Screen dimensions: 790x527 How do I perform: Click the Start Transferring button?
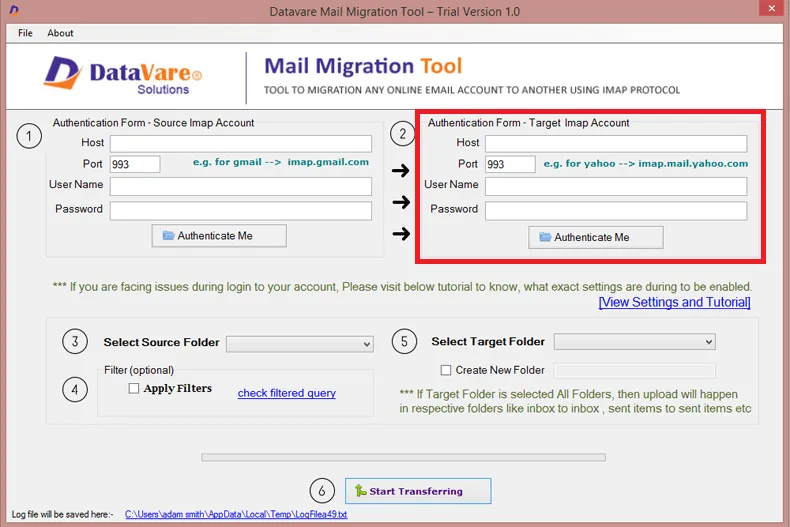[x=418, y=491]
